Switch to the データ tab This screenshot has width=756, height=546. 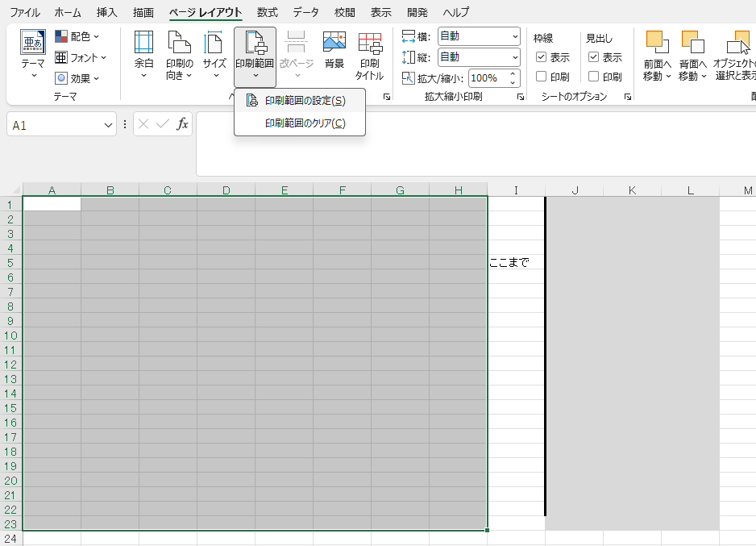(305, 13)
